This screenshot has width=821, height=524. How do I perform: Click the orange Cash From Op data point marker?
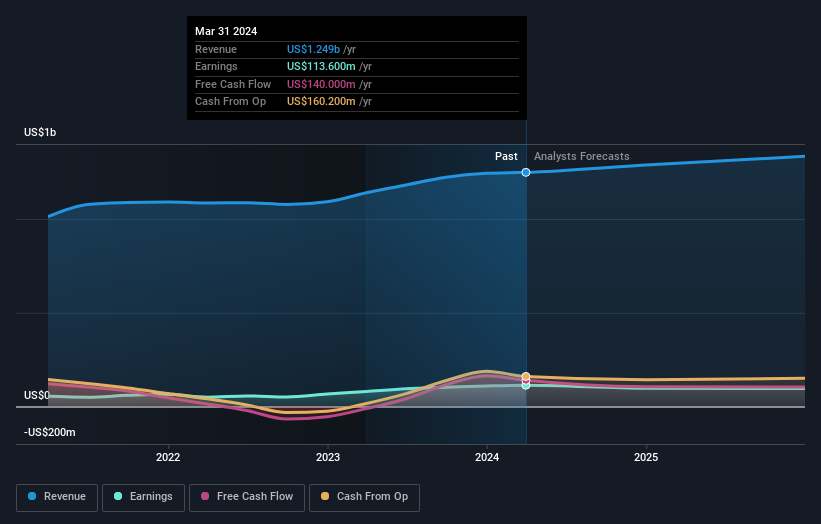pos(526,376)
